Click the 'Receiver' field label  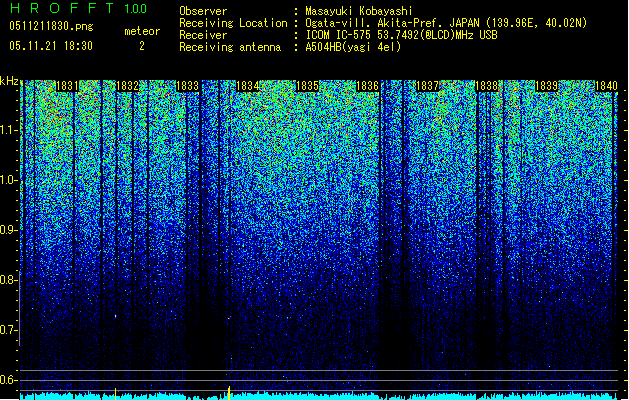point(203,35)
